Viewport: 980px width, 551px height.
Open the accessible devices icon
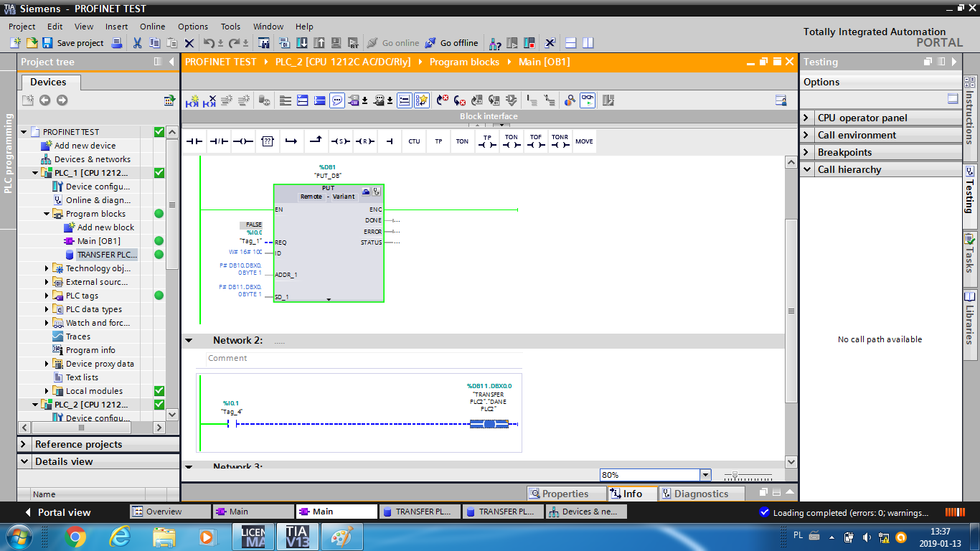tap(494, 43)
